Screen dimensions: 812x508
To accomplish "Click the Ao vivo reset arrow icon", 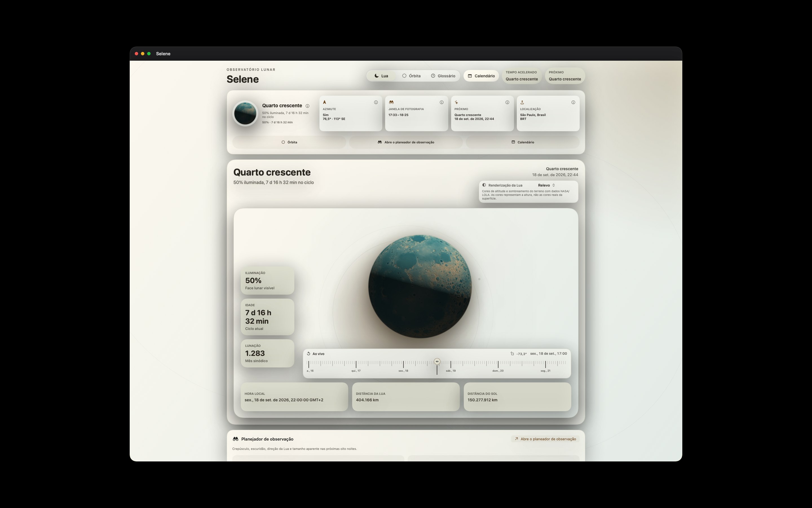I will pos(308,353).
